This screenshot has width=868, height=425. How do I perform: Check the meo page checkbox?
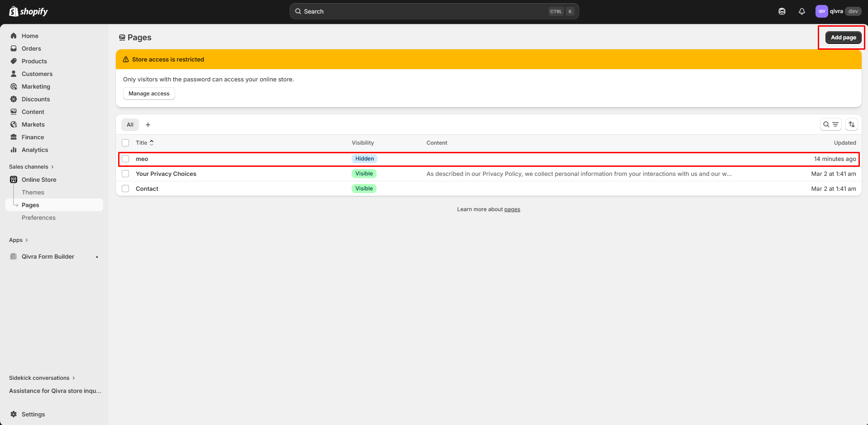pos(125,159)
